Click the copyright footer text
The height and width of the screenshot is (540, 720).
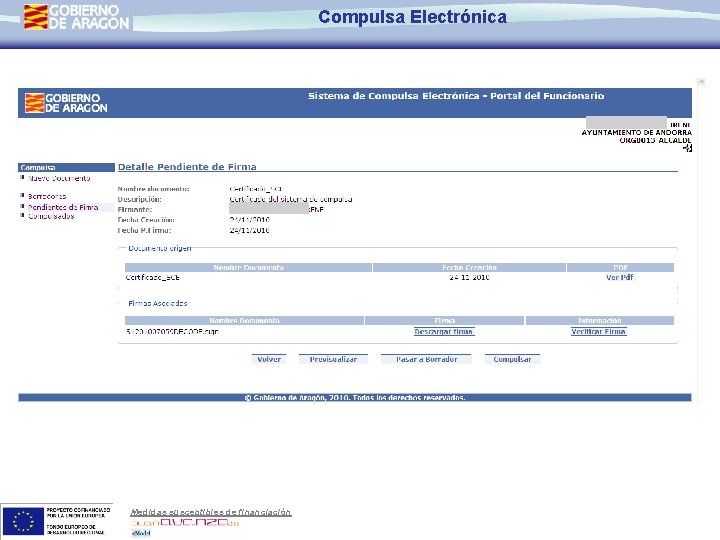pyautogui.click(x=355, y=398)
